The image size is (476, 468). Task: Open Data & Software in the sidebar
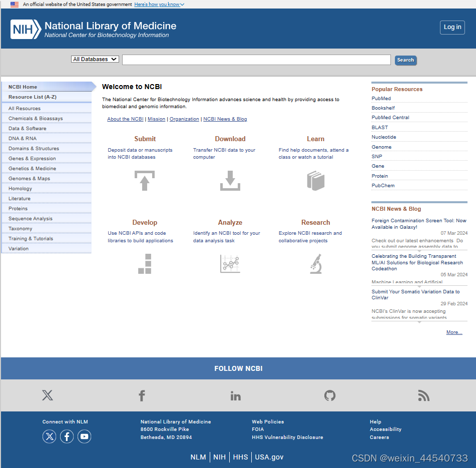47,128
